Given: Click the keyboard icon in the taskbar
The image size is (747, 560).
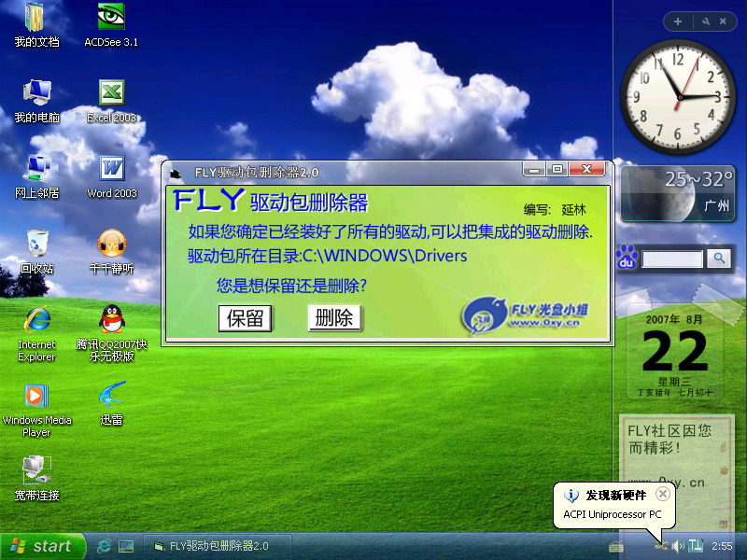Looking at the screenshot, I should click(616, 547).
